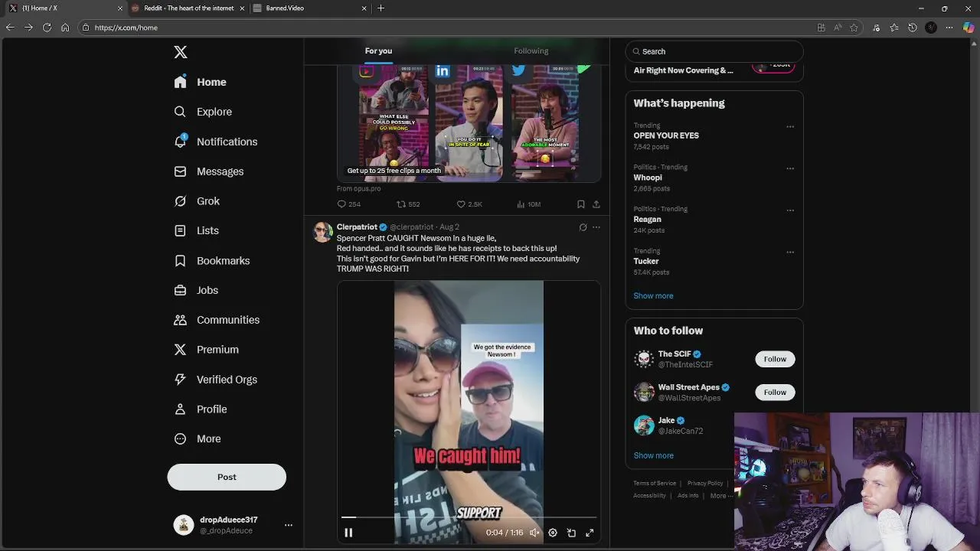This screenshot has width=980, height=551.
Task: Switch to the Following tab
Action: pyautogui.click(x=531, y=51)
